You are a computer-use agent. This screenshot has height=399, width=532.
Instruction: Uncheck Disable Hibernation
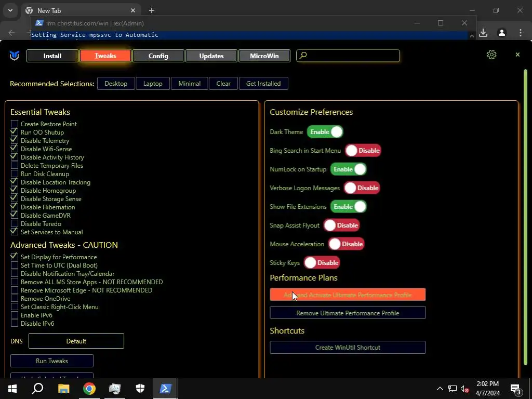(x=14, y=207)
